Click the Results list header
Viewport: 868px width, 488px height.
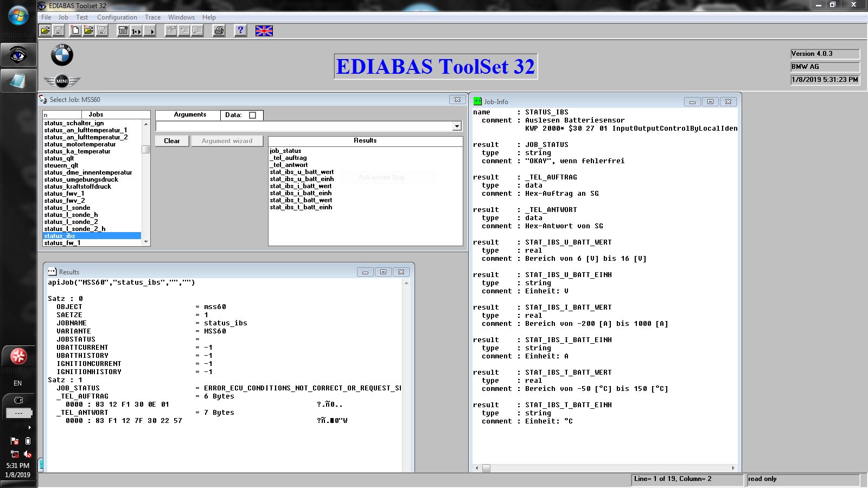[x=365, y=141]
